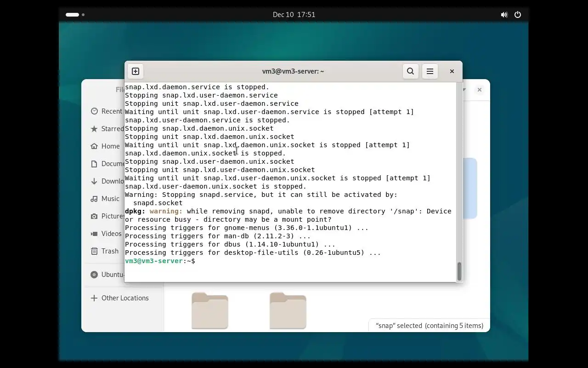The width and height of the screenshot is (588, 368).
Task: Click the Home house icon
Action: pos(94,146)
